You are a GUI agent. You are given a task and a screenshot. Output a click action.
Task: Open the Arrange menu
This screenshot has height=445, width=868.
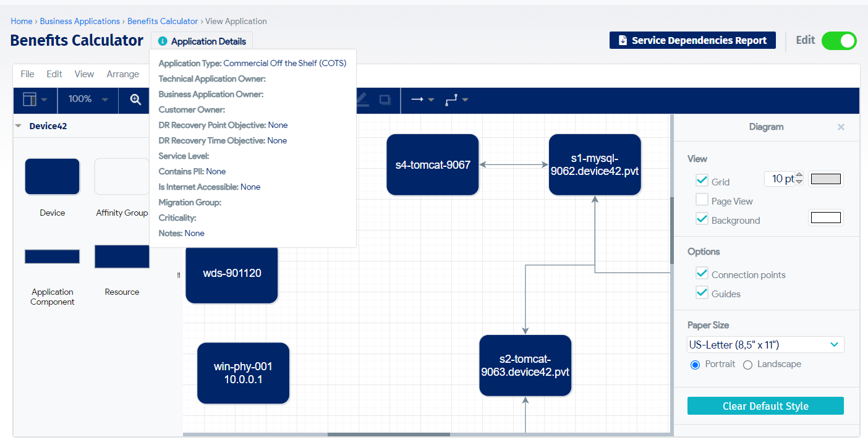[x=122, y=74]
